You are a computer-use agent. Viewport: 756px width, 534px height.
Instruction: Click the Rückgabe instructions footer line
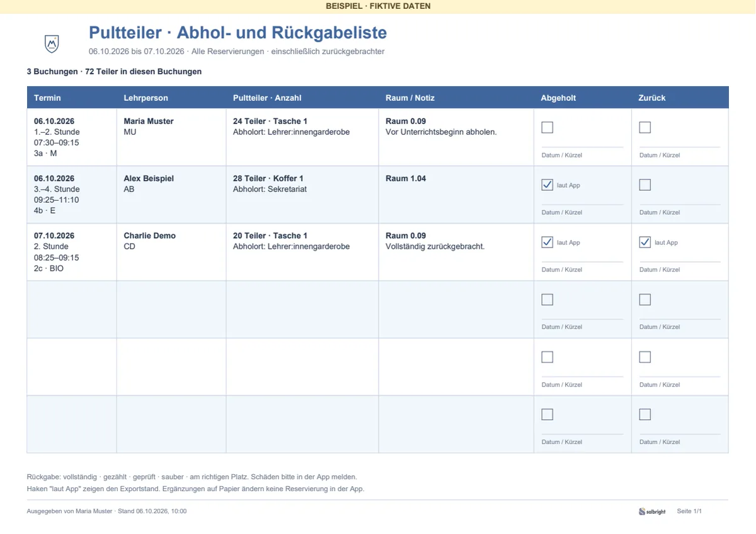coord(192,477)
